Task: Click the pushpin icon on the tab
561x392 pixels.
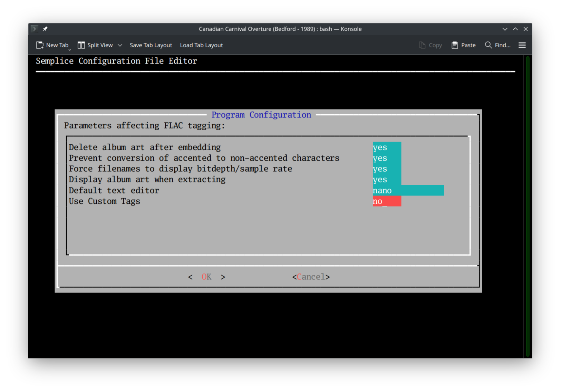Action: click(45, 29)
